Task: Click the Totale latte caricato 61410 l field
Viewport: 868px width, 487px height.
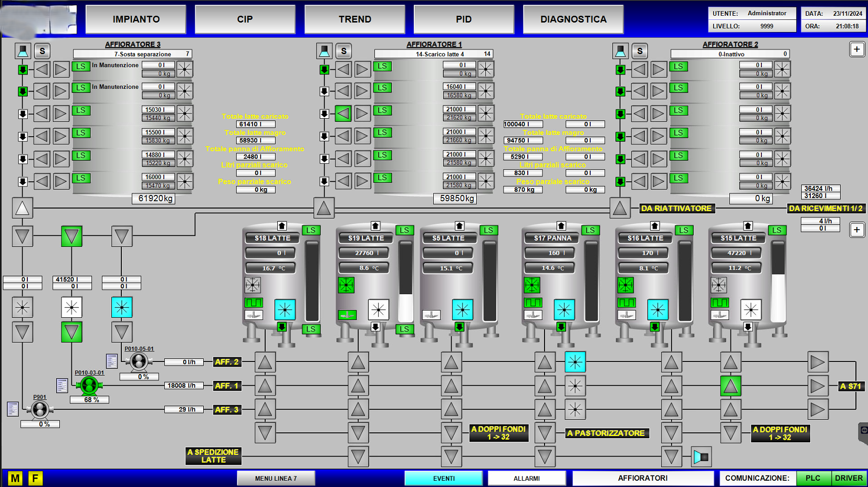Action: [x=256, y=125]
